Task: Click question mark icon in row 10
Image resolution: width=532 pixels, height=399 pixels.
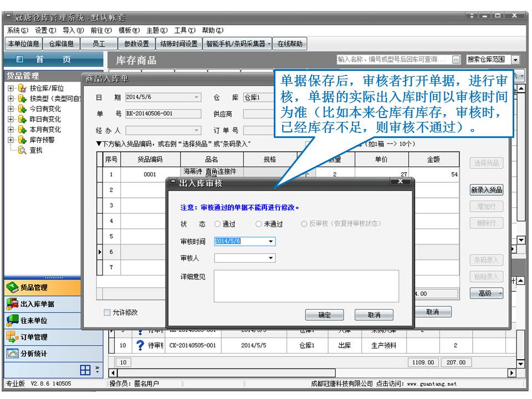Action: [x=140, y=345]
